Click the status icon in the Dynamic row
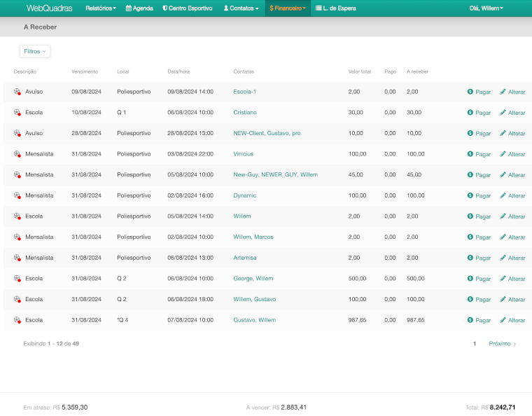 [x=17, y=195]
